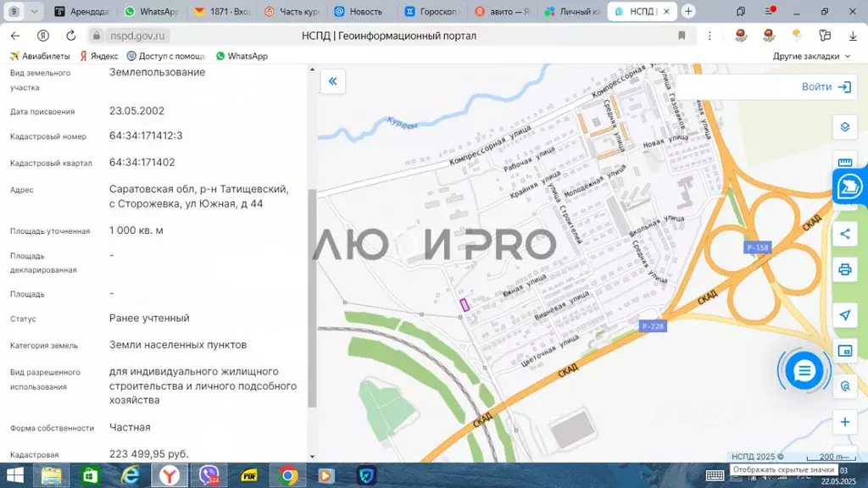Toggle bookmark flag in the address bar
This screenshot has height=488, width=868.
[682, 36]
